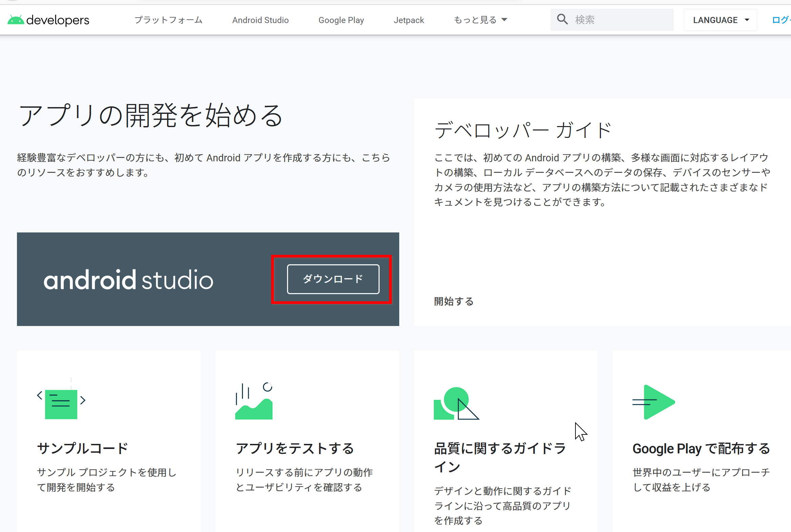This screenshot has width=791, height=532.
Task: Open the プラットフォーム menu
Action: [x=168, y=20]
